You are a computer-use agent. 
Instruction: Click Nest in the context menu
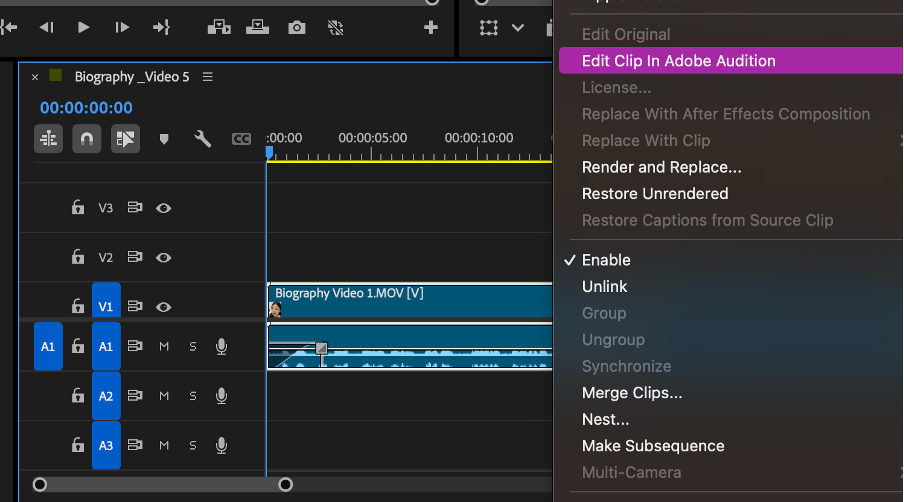pyautogui.click(x=605, y=419)
